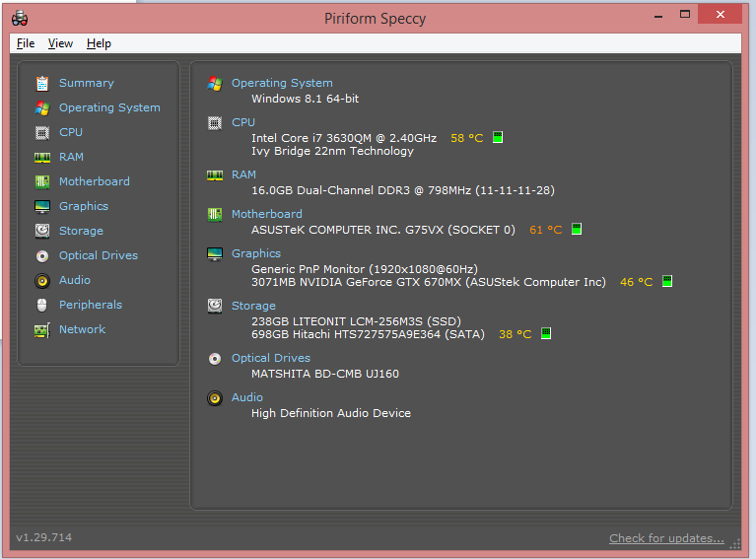This screenshot has width=756, height=559.
Task: Click the Summary clipboard icon in sidebar
Action: [42, 84]
